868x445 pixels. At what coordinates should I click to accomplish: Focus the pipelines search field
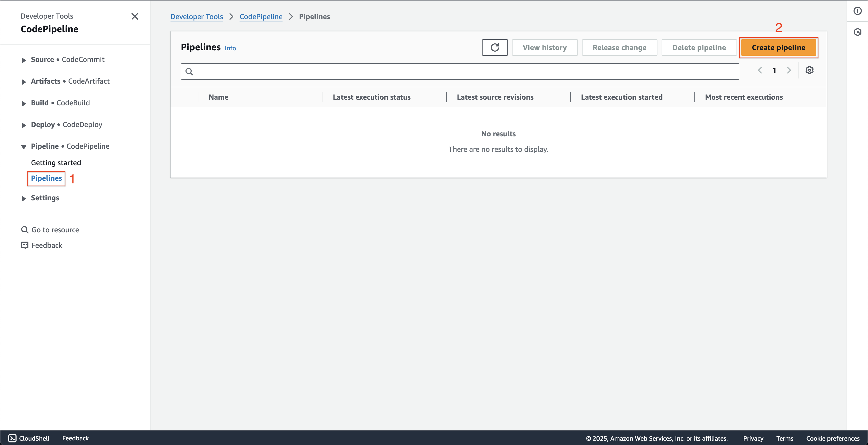point(460,71)
